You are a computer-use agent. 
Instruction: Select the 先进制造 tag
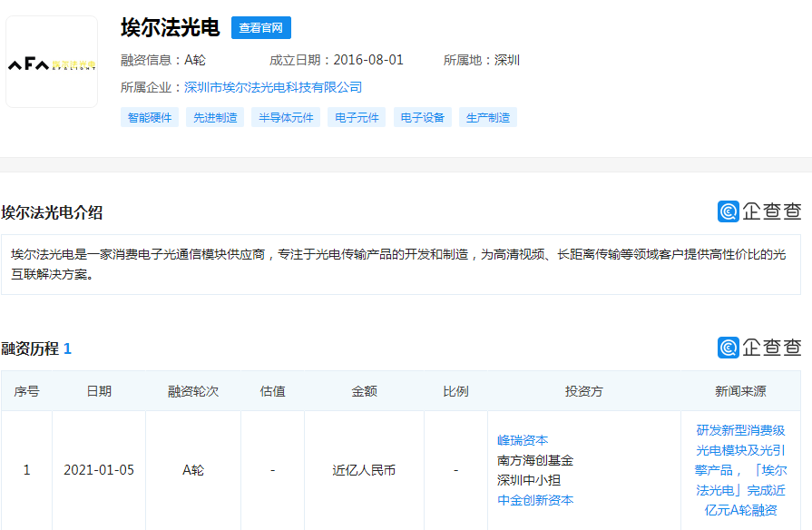coord(215,118)
